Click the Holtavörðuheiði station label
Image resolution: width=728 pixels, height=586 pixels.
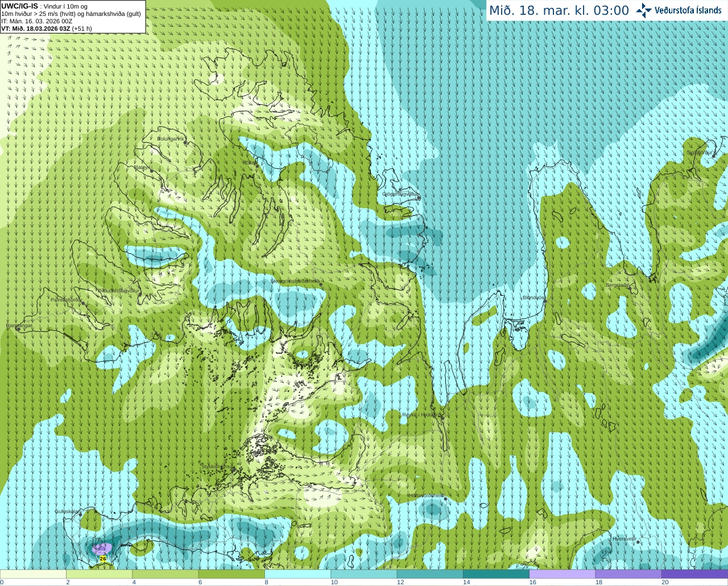(x=427, y=496)
